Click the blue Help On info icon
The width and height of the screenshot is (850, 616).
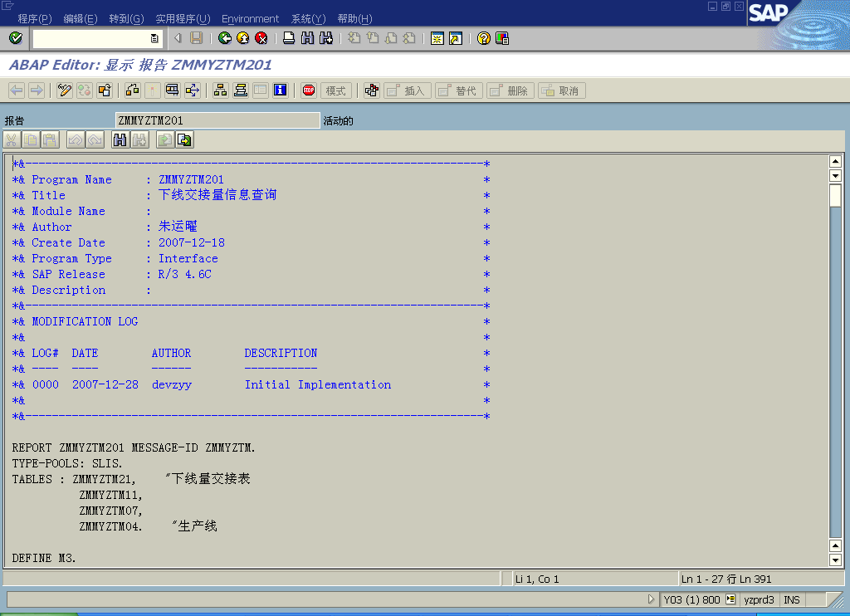pos(281,90)
